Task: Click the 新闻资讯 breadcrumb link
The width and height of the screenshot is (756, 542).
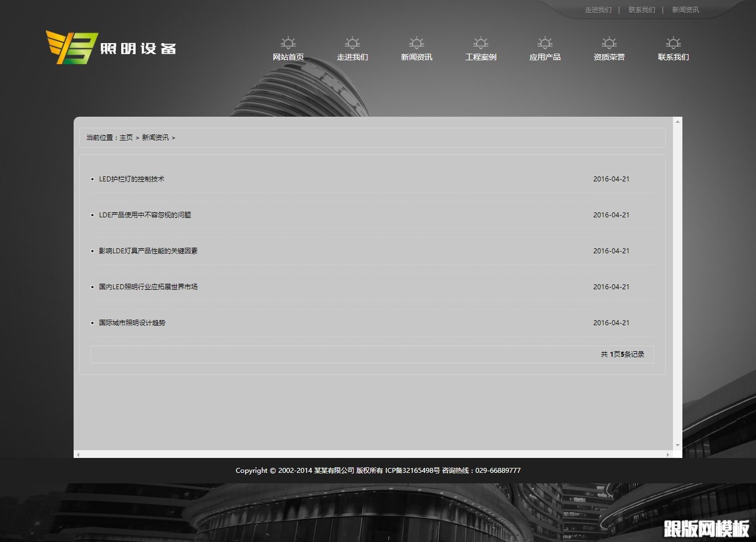Action: pyautogui.click(x=156, y=138)
